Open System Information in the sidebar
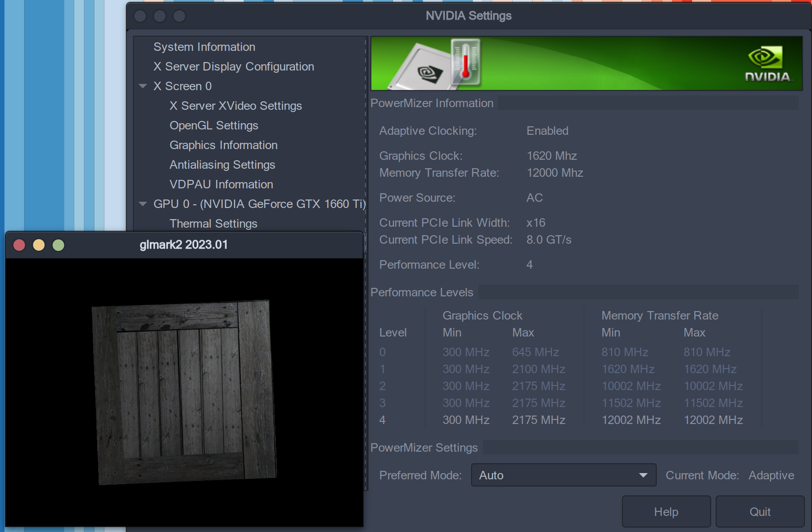This screenshot has width=812, height=532. 204,47
